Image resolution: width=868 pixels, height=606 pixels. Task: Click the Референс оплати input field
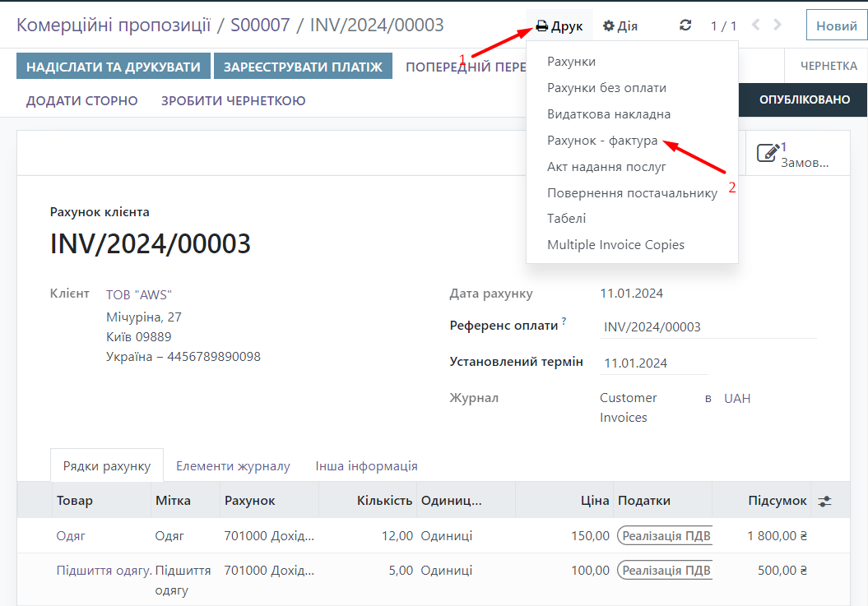[x=708, y=327]
